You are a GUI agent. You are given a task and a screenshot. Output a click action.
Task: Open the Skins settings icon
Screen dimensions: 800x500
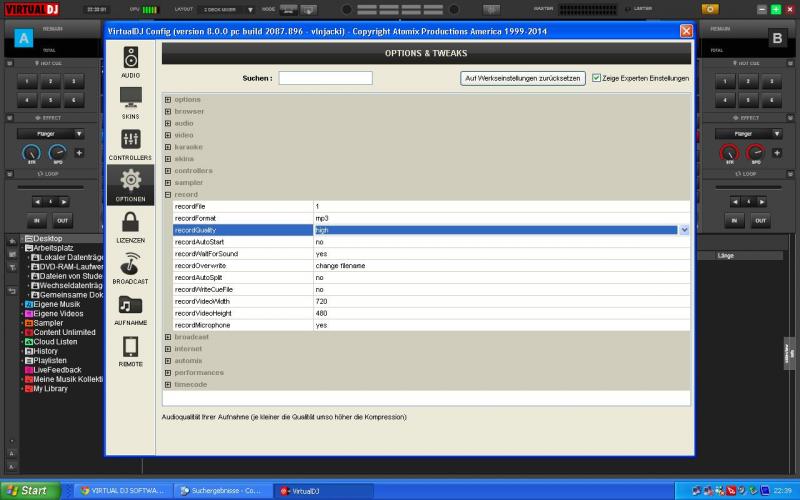pyautogui.click(x=131, y=98)
